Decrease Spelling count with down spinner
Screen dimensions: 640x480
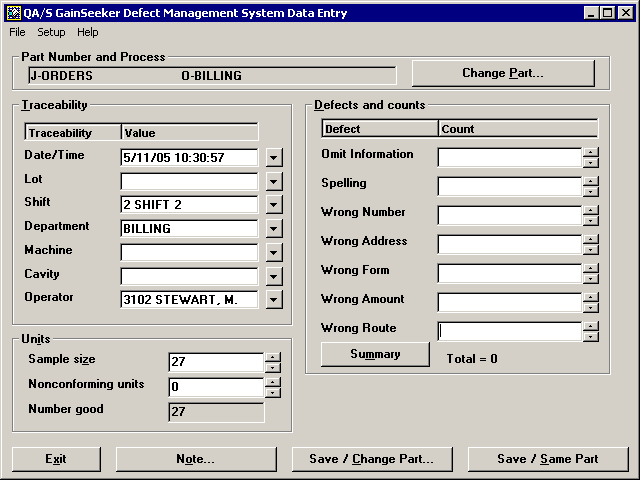(x=591, y=192)
